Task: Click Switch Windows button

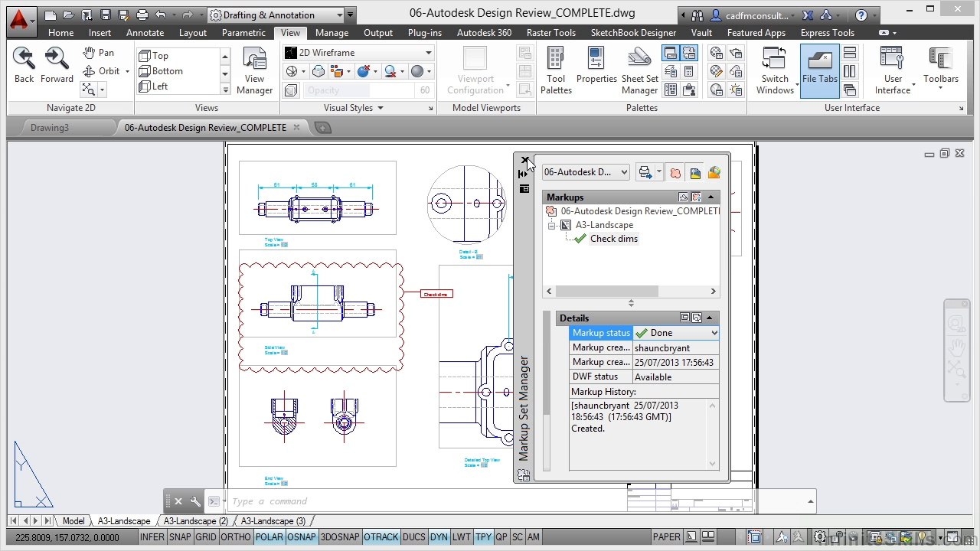Action: click(x=775, y=70)
